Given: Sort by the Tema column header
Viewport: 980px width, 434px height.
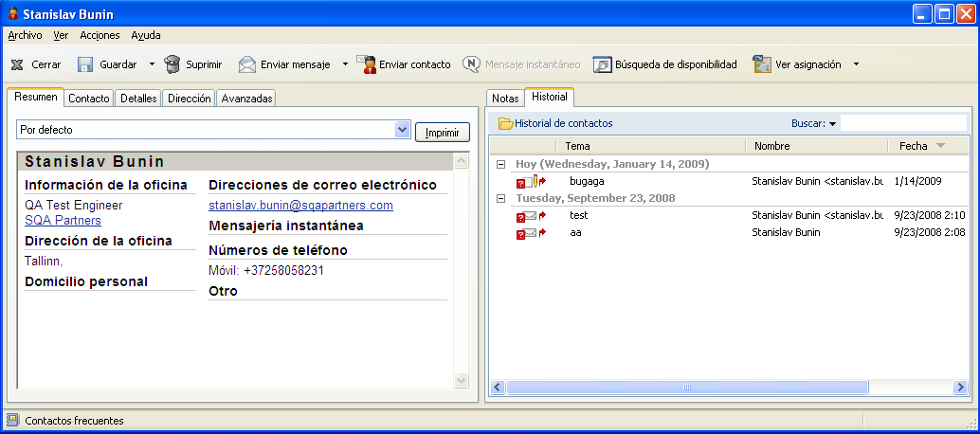Looking at the screenshot, I should tap(650, 146).
